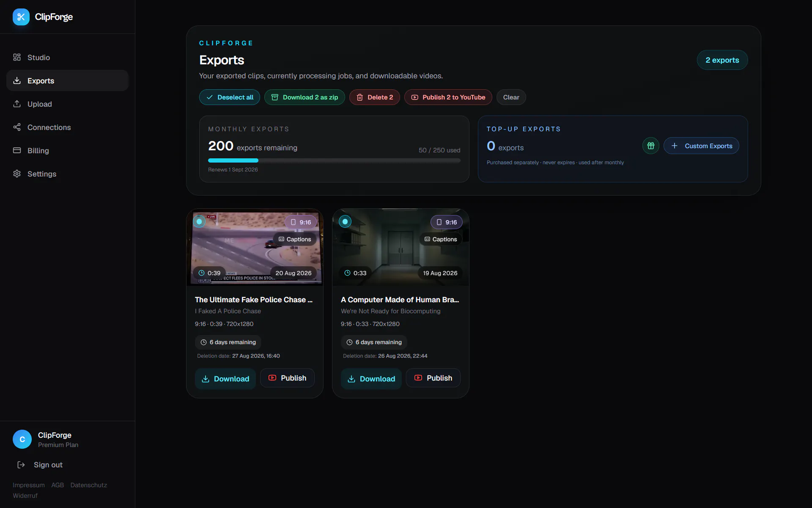This screenshot has width=812, height=508.
Task: Click the Captions badge on the Police Chase clip
Action: pyautogui.click(x=295, y=239)
